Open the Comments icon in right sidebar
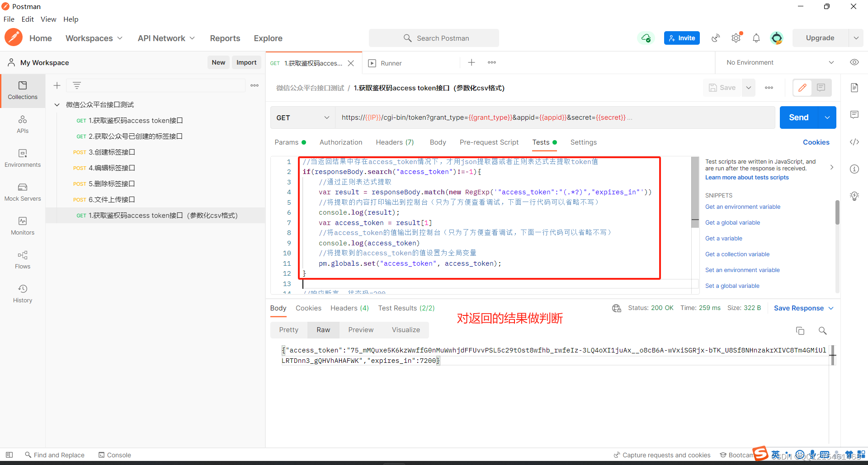The image size is (868, 465). pyautogui.click(x=854, y=115)
